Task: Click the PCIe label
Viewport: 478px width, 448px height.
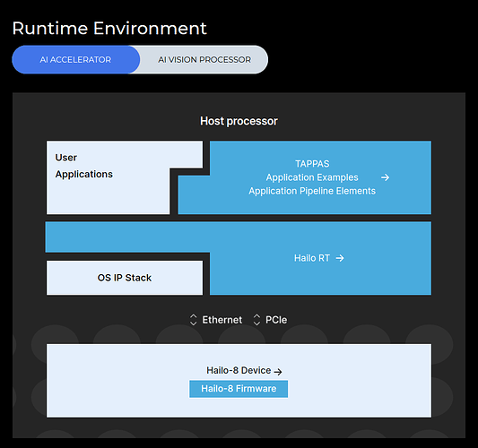Action: [x=276, y=320]
